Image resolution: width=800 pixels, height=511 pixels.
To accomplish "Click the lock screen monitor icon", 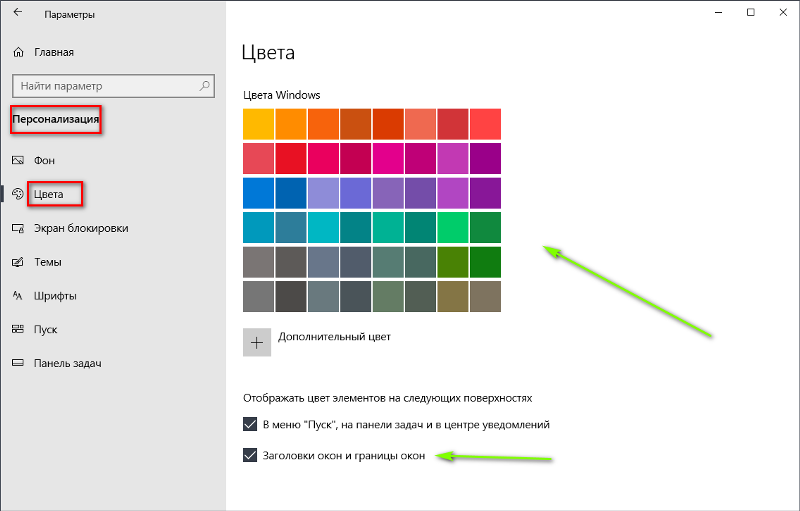I will (18, 228).
